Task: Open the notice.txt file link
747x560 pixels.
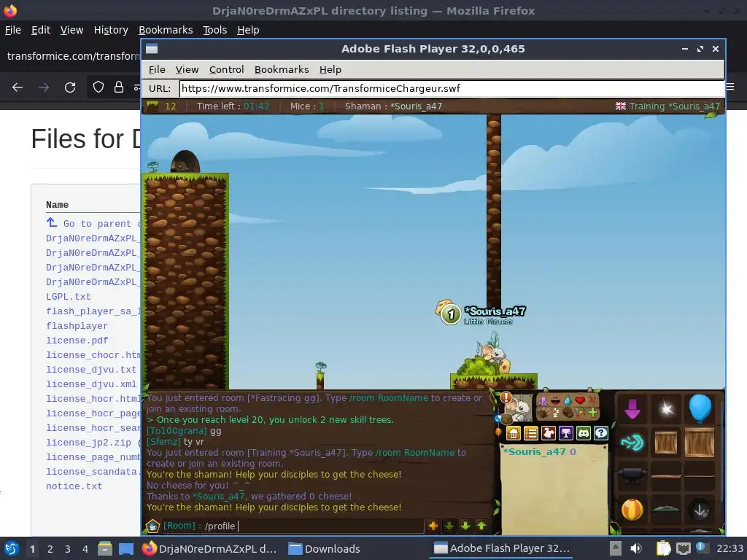Action: 74,486
